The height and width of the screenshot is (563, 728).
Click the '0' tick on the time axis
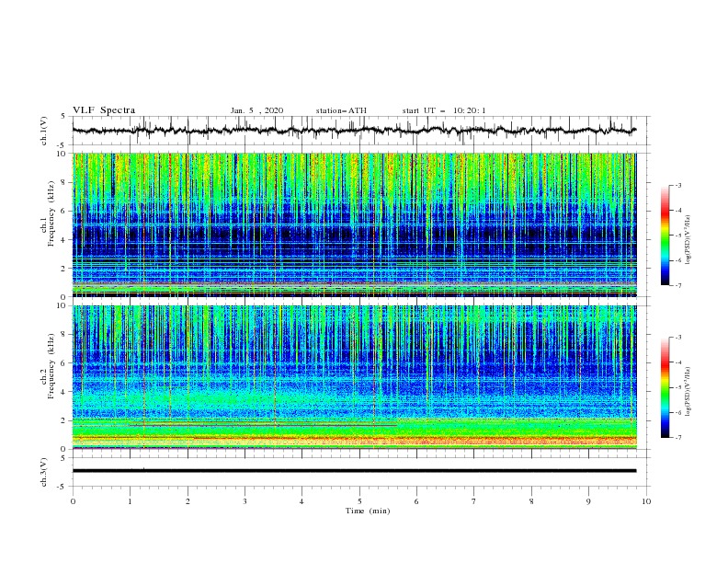coord(73,501)
